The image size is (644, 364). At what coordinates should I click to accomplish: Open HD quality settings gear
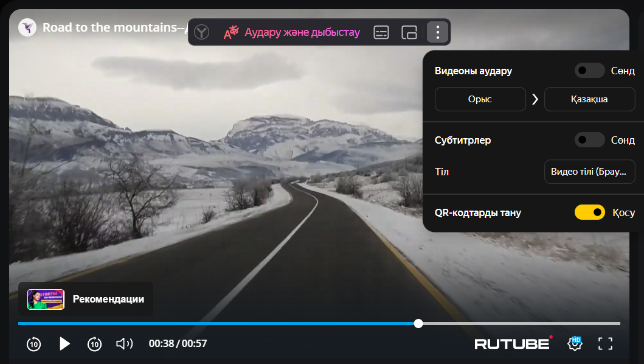(x=574, y=343)
